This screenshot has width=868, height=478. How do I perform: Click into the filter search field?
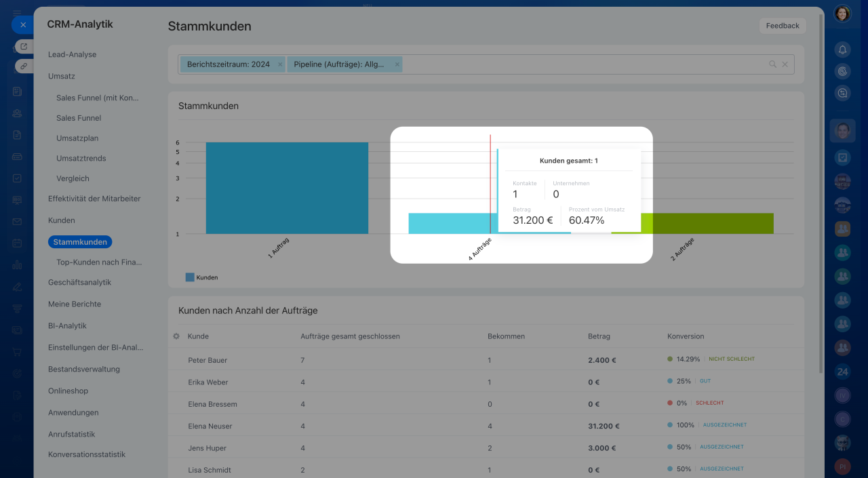583,64
